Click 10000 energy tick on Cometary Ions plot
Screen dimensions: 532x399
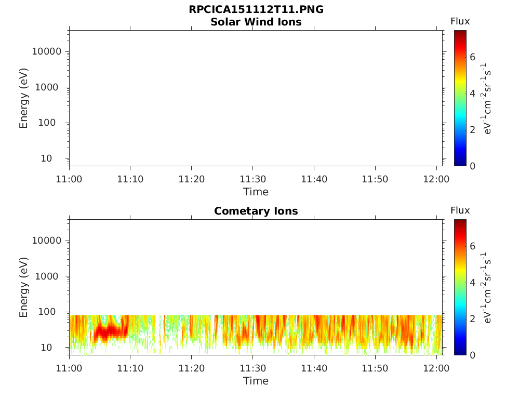(46, 241)
